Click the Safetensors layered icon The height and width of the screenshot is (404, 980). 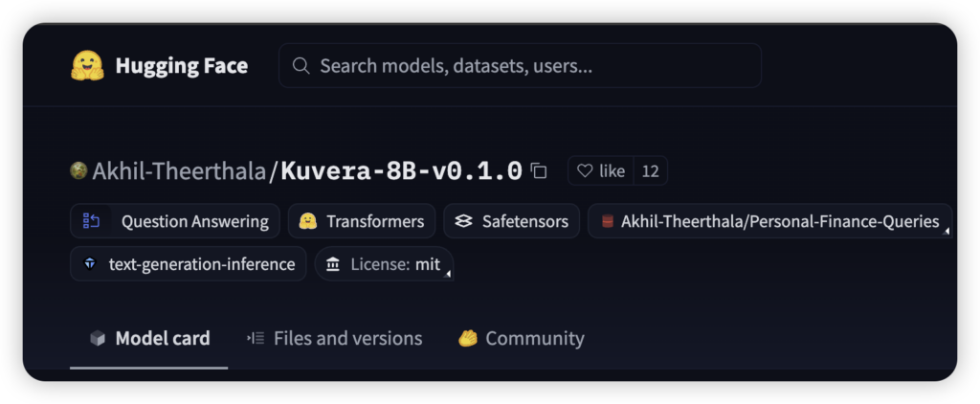point(463,221)
